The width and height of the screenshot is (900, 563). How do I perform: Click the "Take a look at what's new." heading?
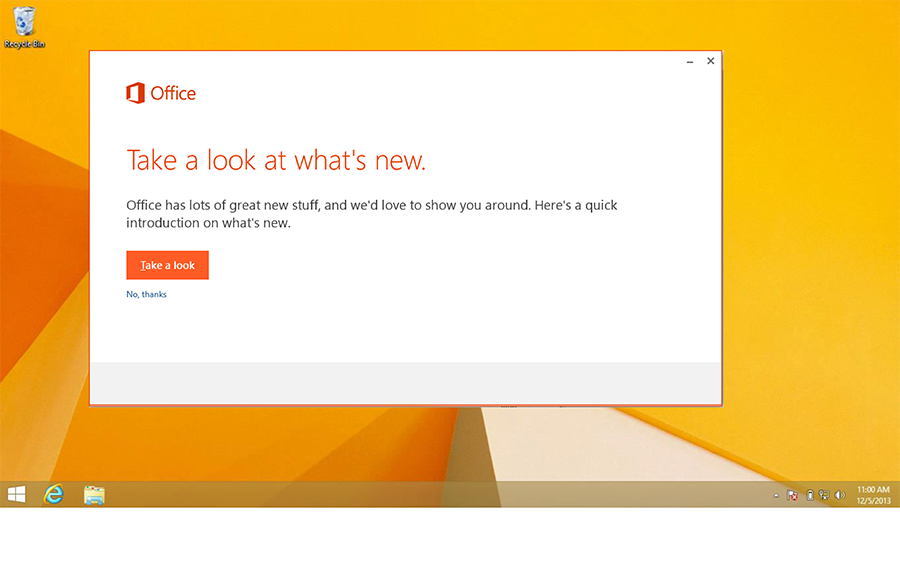pyautogui.click(x=276, y=160)
